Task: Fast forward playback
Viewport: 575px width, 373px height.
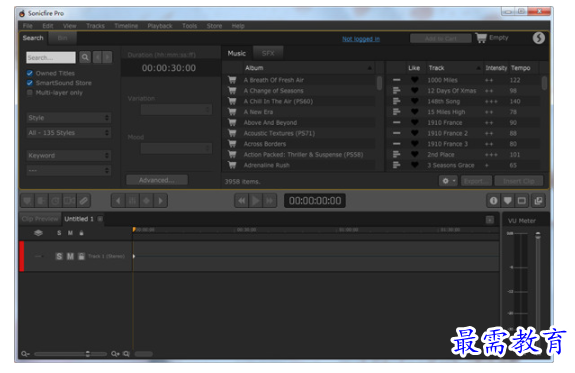Action: (270, 201)
